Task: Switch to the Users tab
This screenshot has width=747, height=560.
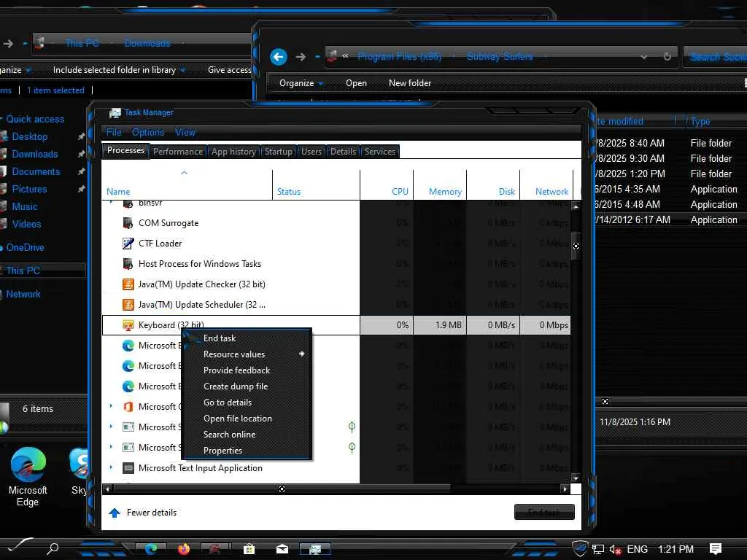Action: (x=311, y=152)
